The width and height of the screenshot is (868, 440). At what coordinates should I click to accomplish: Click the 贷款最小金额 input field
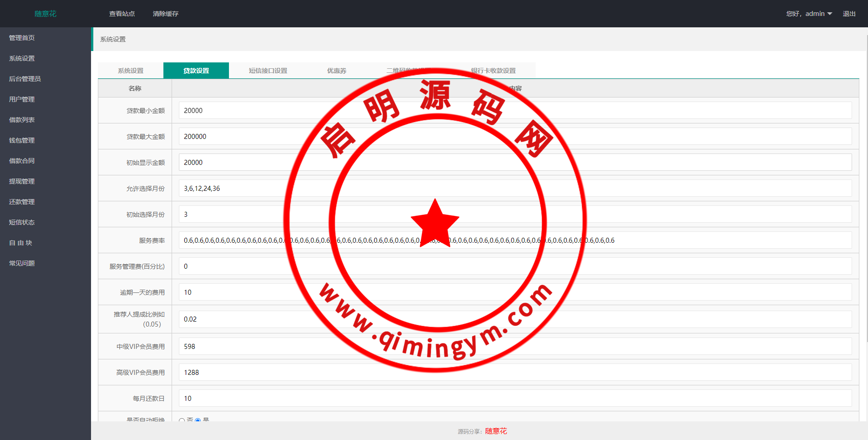(x=515, y=111)
